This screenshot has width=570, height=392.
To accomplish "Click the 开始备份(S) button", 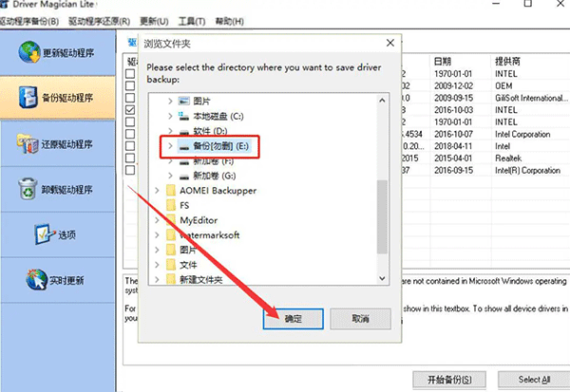I will (x=449, y=380).
